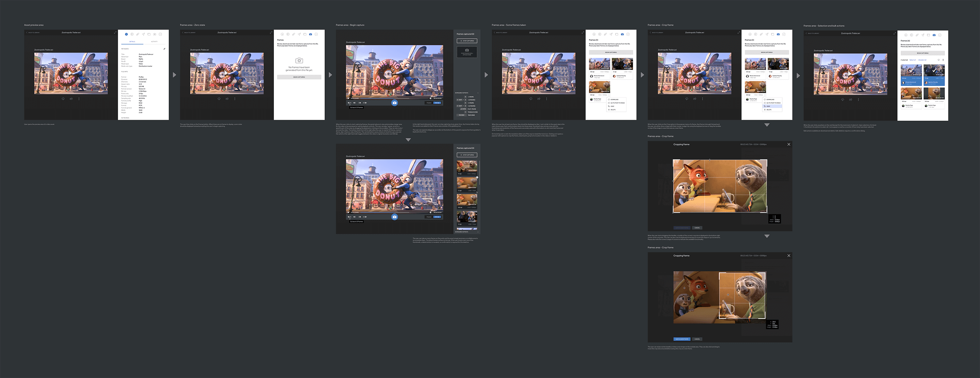Click the screen icon in Selection panel toolbar
Image resolution: width=980 pixels, height=378 pixels.
pos(929,35)
